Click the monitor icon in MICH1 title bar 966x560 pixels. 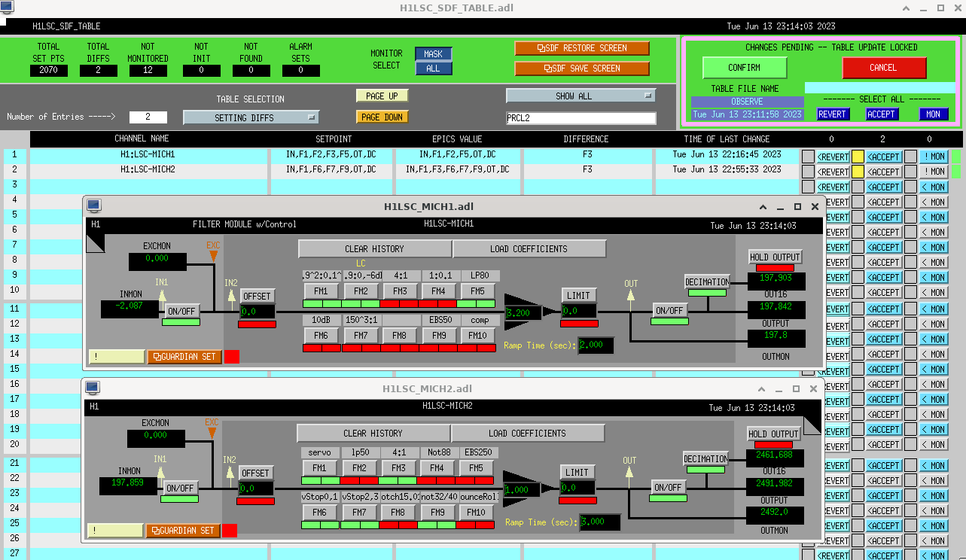coord(94,206)
